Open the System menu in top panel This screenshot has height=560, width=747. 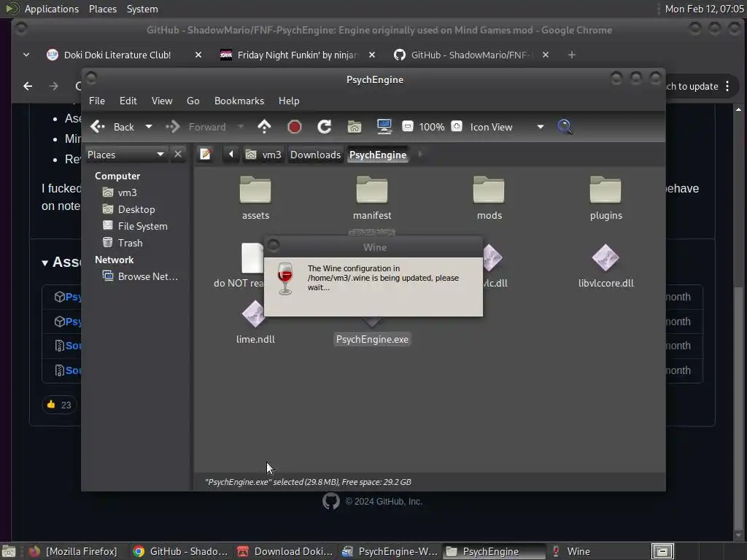coord(142,9)
